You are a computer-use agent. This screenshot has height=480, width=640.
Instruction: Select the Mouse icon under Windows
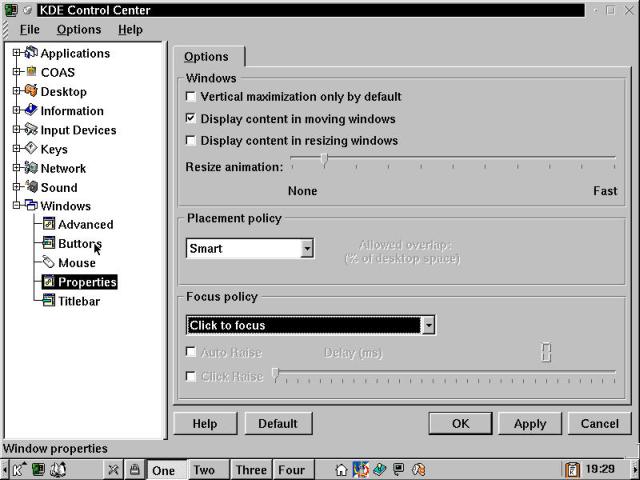coord(48,263)
